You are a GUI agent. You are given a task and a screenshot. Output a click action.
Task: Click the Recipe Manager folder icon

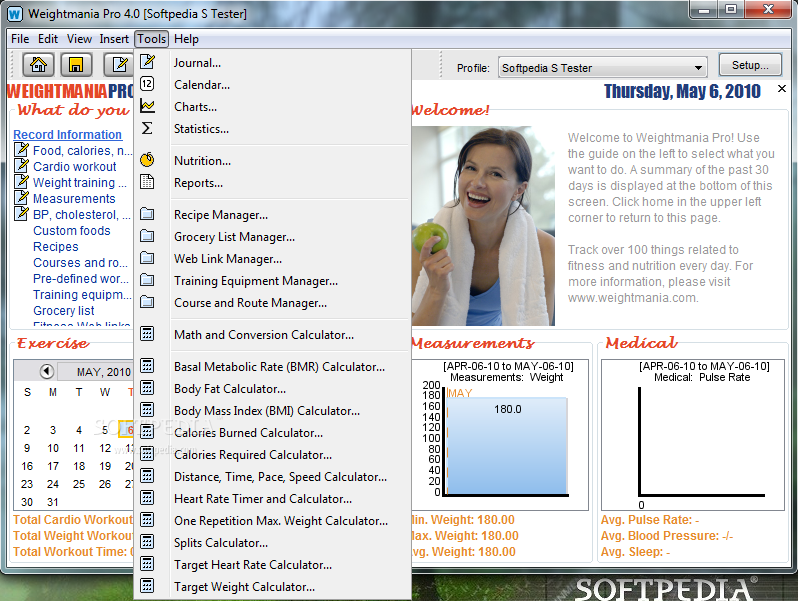(x=147, y=214)
